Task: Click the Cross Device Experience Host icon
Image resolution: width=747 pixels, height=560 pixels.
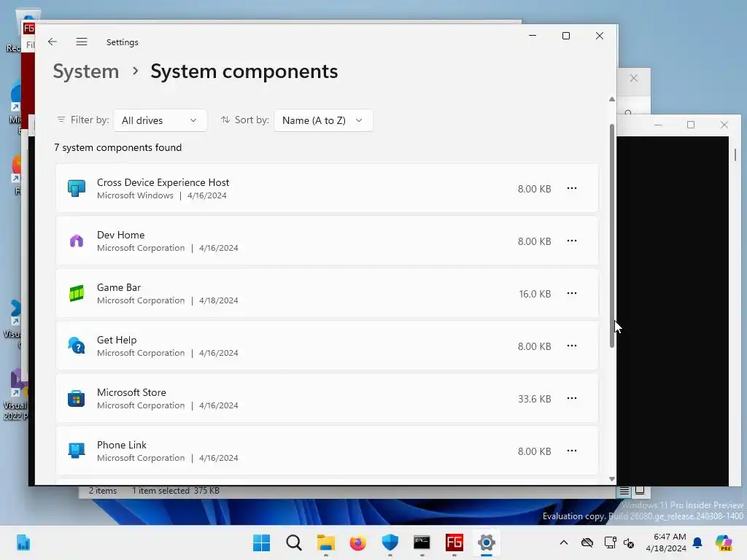Action: pos(76,188)
